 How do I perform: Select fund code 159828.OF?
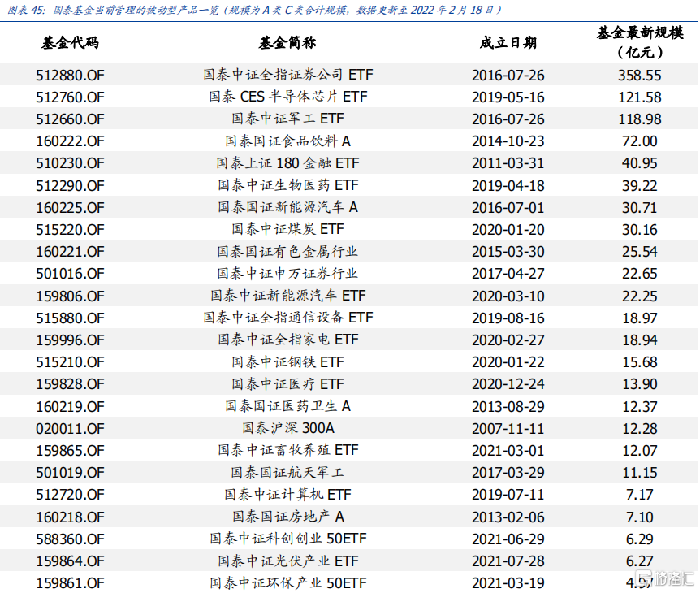coord(70,384)
